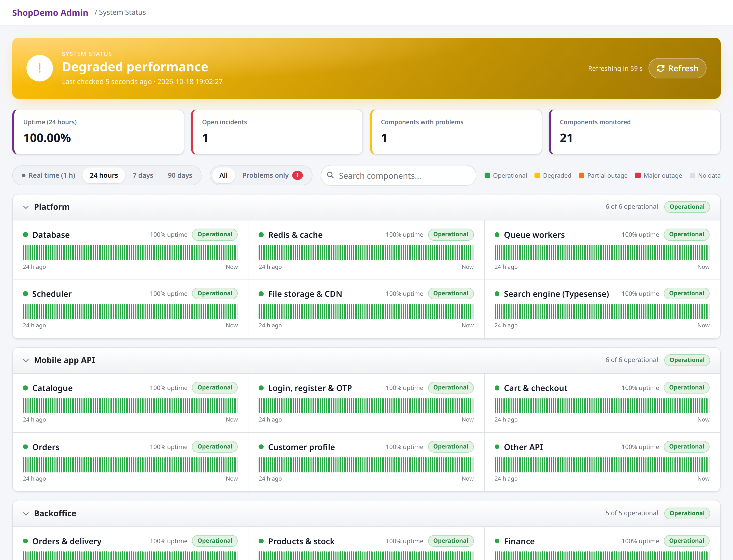Collapse the Mobile app API section
This screenshot has height=560, width=733.
26,360
